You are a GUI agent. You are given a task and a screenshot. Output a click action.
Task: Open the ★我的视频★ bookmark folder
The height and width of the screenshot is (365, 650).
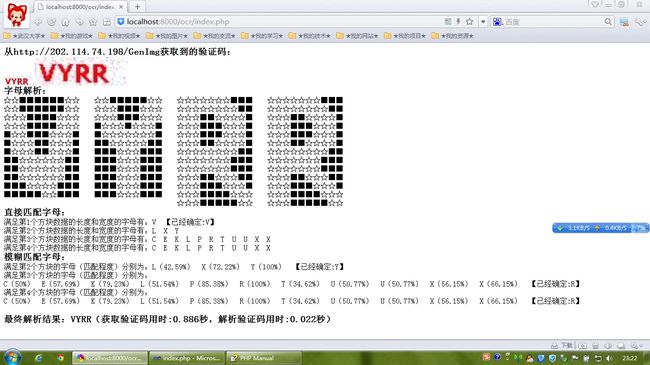119,36
